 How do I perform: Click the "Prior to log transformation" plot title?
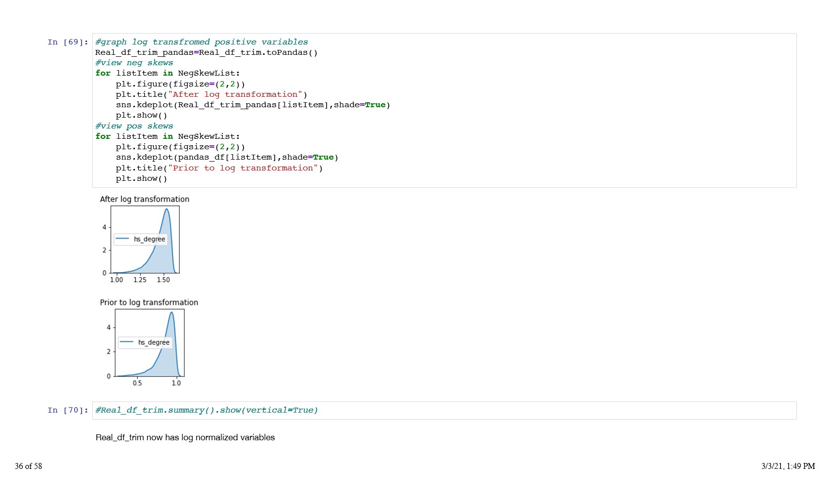[149, 302]
